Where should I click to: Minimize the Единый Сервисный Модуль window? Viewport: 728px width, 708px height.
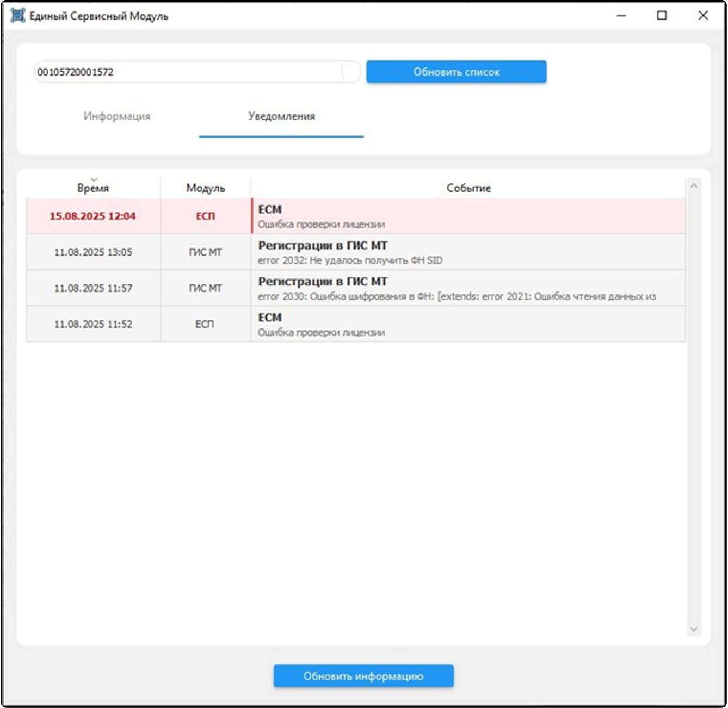621,16
